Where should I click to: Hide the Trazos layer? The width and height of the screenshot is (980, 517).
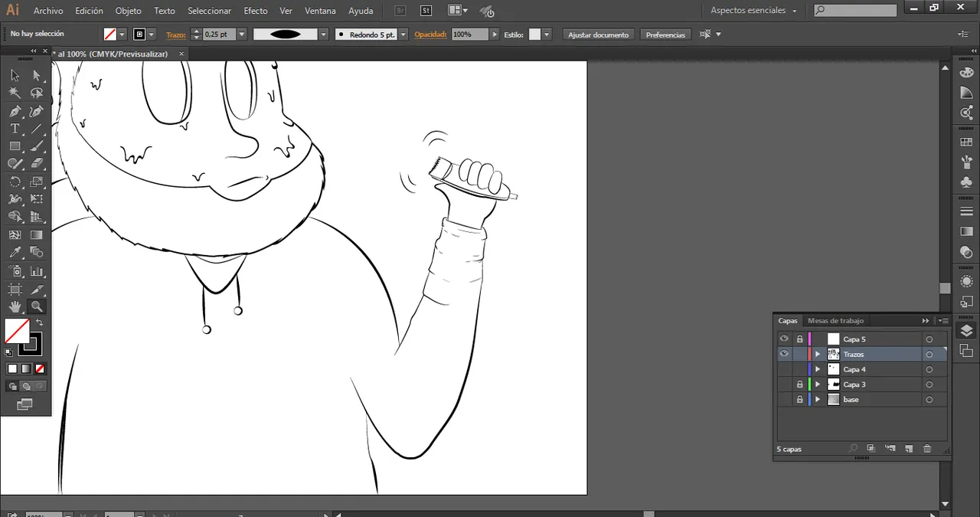[x=784, y=354]
